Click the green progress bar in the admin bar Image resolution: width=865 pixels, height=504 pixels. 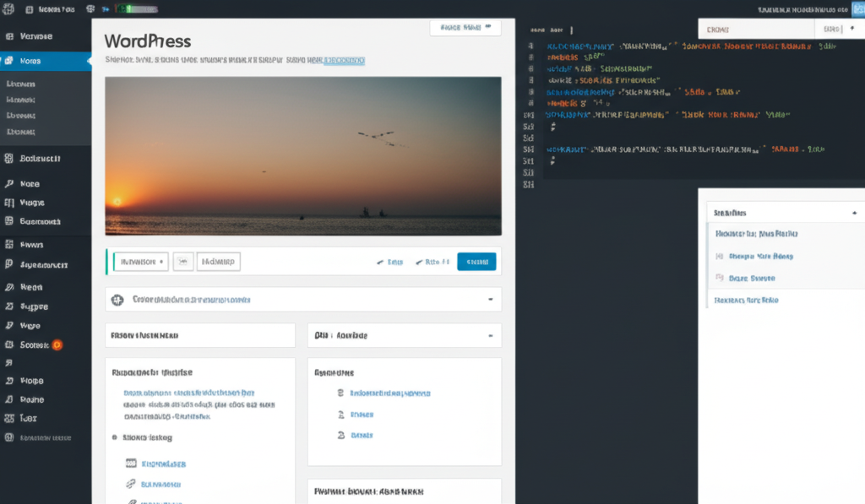(x=137, y=8)
